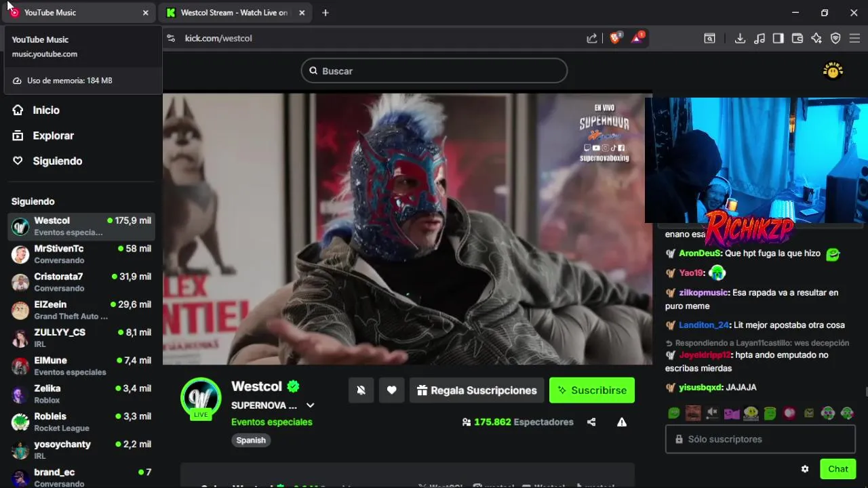Open the browser tab search icon

coord(709,39)
